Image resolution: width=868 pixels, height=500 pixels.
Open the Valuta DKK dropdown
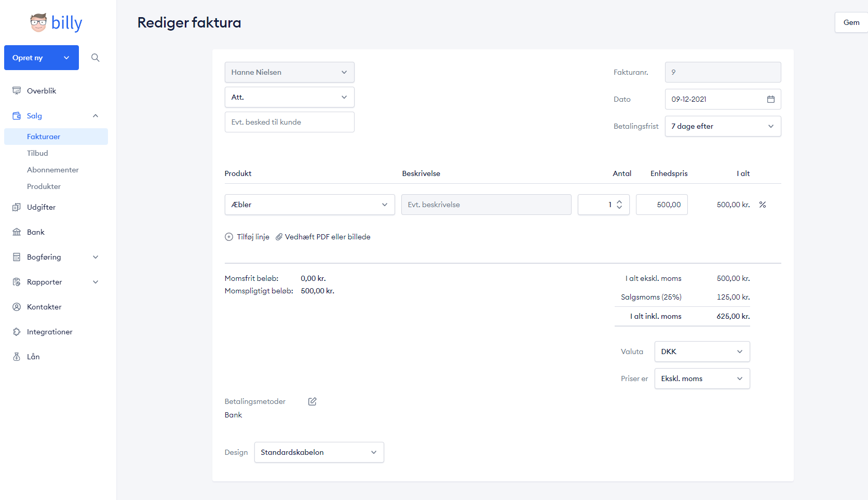pos(702,352)
